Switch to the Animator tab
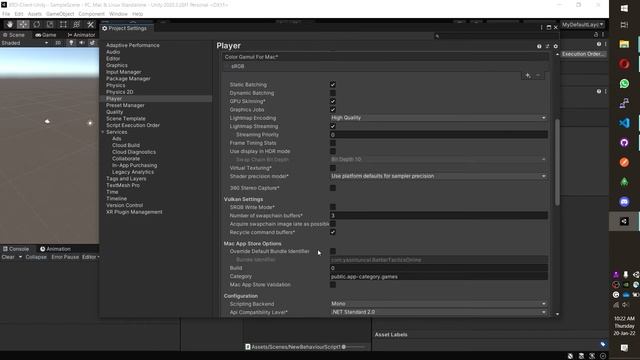 [x=81, y=35]
